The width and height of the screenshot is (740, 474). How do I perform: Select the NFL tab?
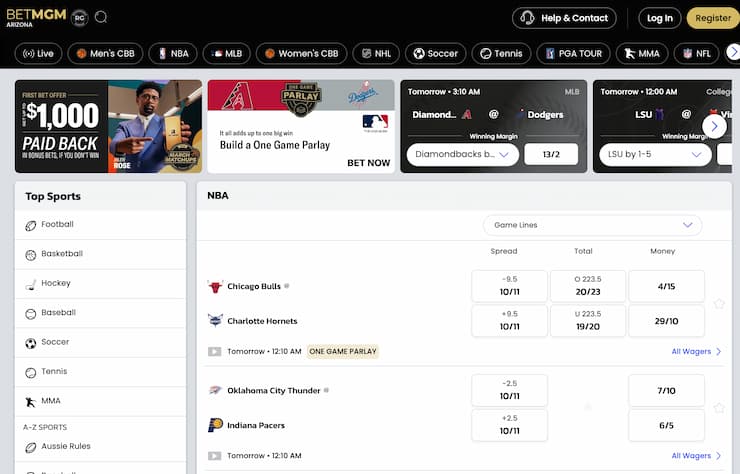(x=696, y=53)
